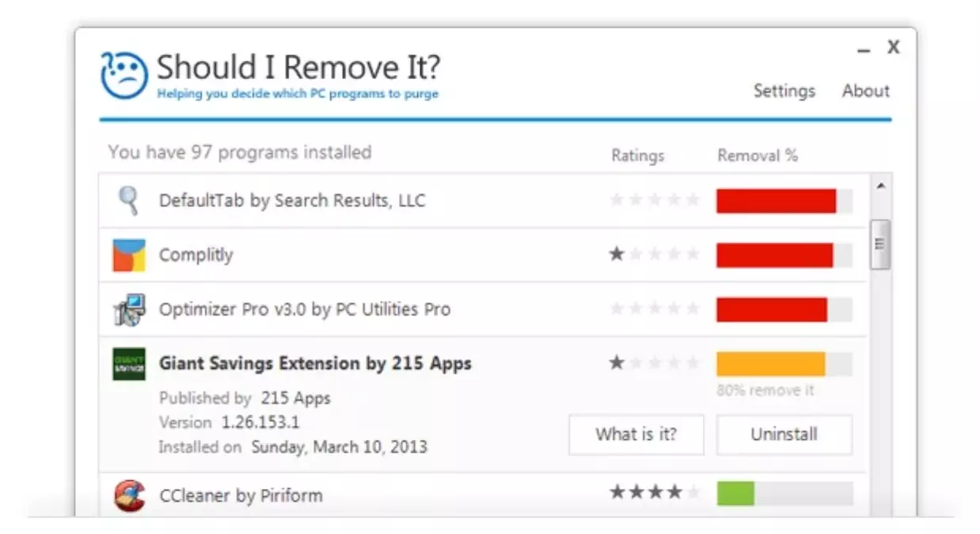Click the CCleaner green removal bar

(x=735, y=494)
